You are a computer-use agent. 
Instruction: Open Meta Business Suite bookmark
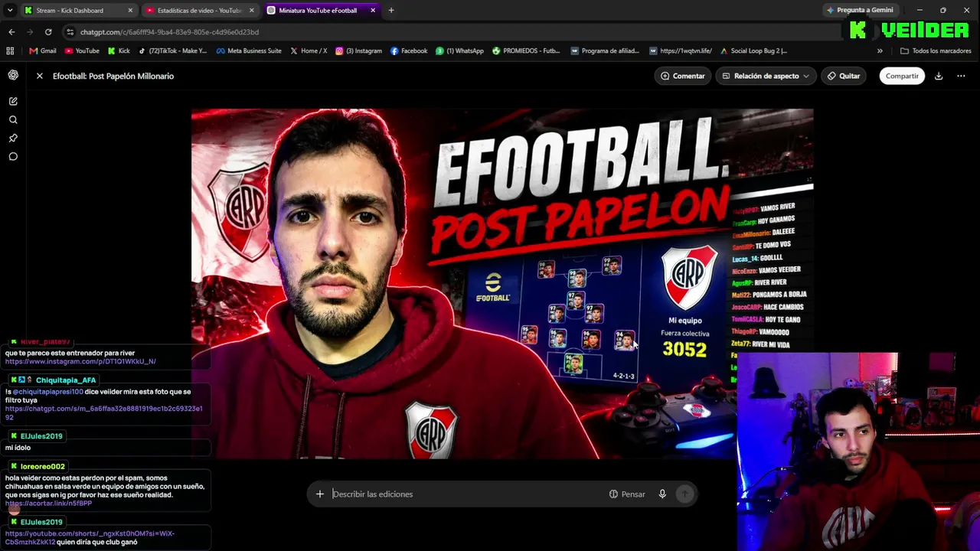[x=249, y=51]
